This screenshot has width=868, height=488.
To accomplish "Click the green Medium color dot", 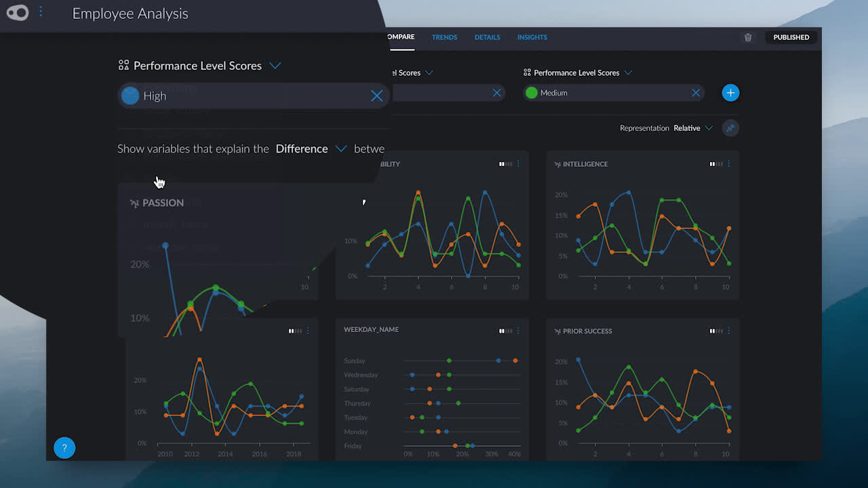I will click(x=532, y=92).
